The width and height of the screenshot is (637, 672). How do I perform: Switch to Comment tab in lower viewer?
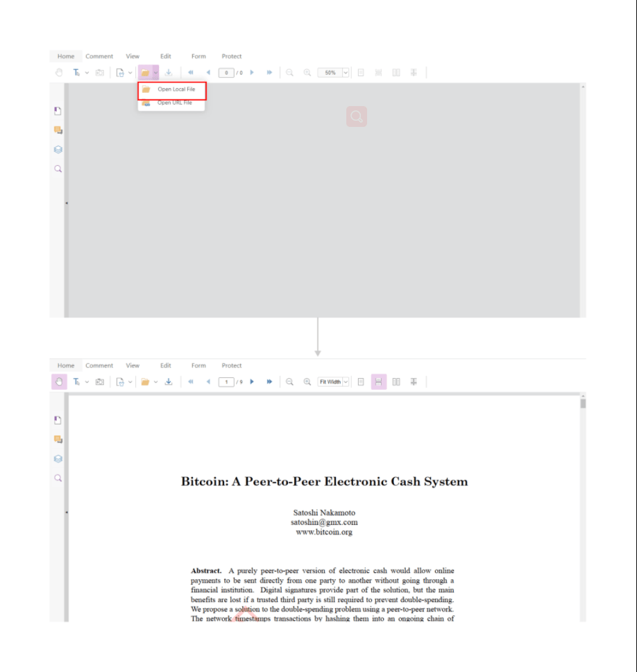coord(99,365)
